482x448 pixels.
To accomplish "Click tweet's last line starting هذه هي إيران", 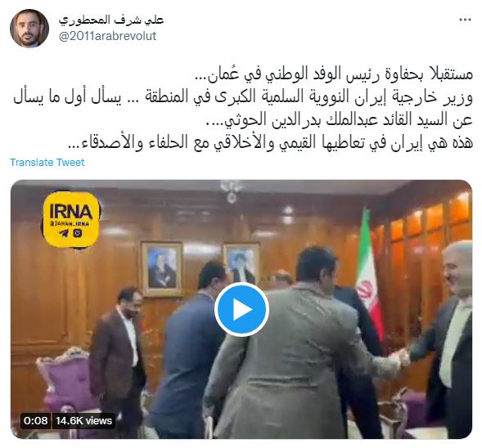I will (x=270, y=142).
